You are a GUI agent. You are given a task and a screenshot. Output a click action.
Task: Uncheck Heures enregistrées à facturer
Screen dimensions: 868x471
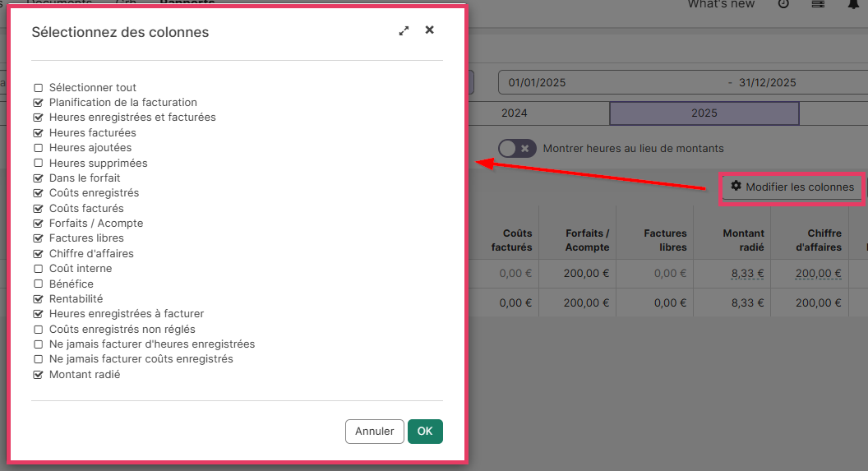click(38, 314)
